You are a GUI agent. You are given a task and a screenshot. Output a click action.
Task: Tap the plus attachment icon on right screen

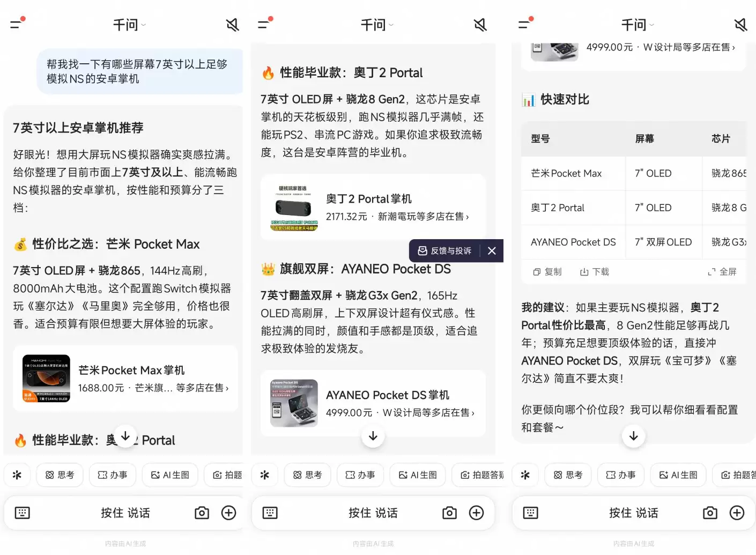pyautogui.click(x=737, y=513)
